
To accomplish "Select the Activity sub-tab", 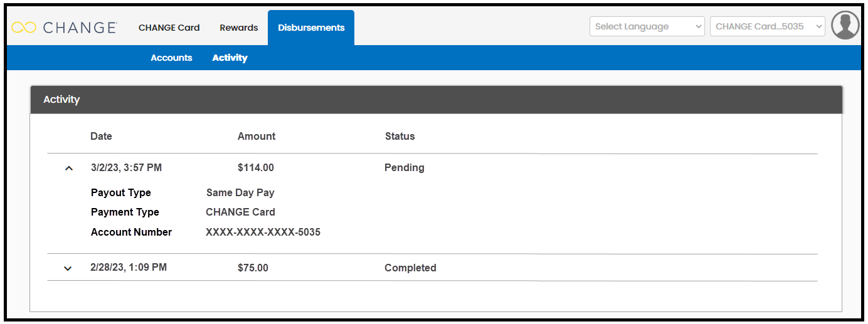I will pos(230,58).
